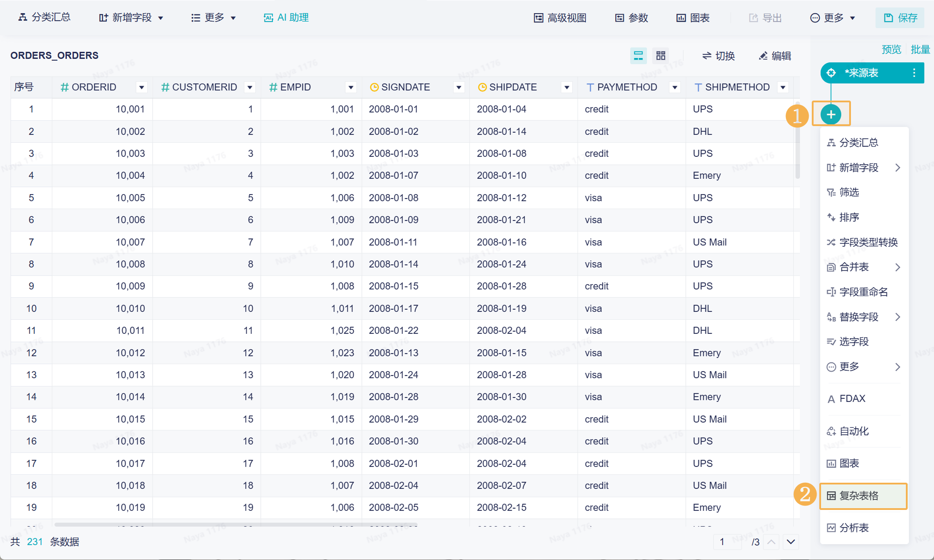Click the plus add-step button
Screen dimensions: 934x560
coord(831,115)
